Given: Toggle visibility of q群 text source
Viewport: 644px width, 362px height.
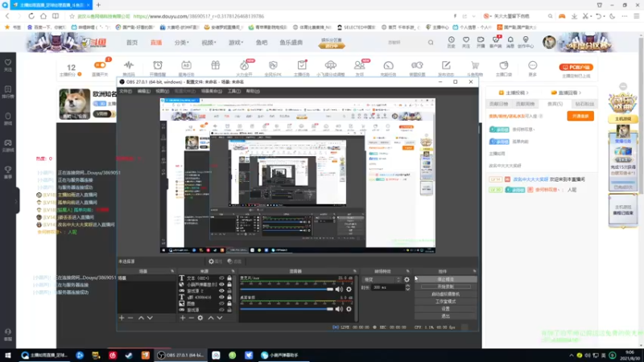Looking at the screenshot, I should pyautogui.click(x=222, y=297).
